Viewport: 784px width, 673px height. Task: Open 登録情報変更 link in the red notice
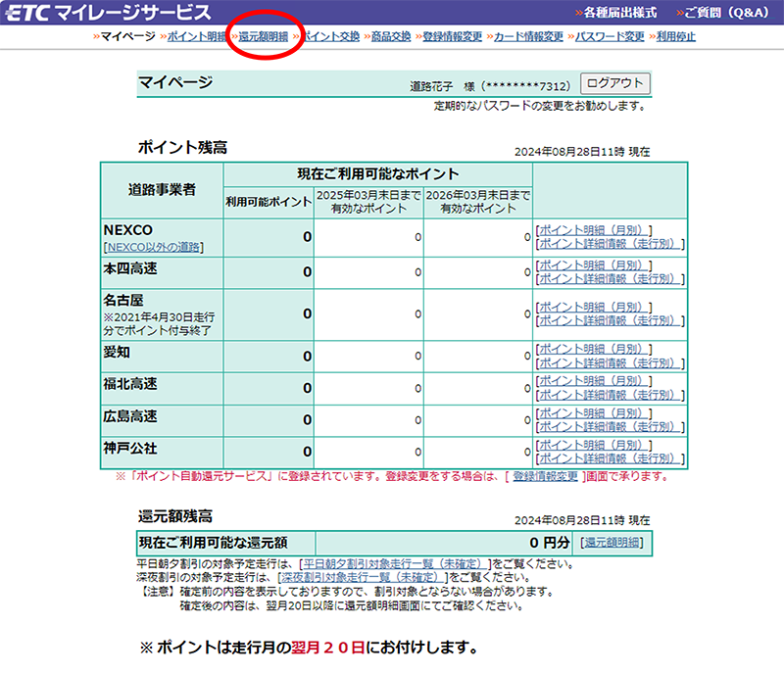pyautogui.click(x=546, y=476)
